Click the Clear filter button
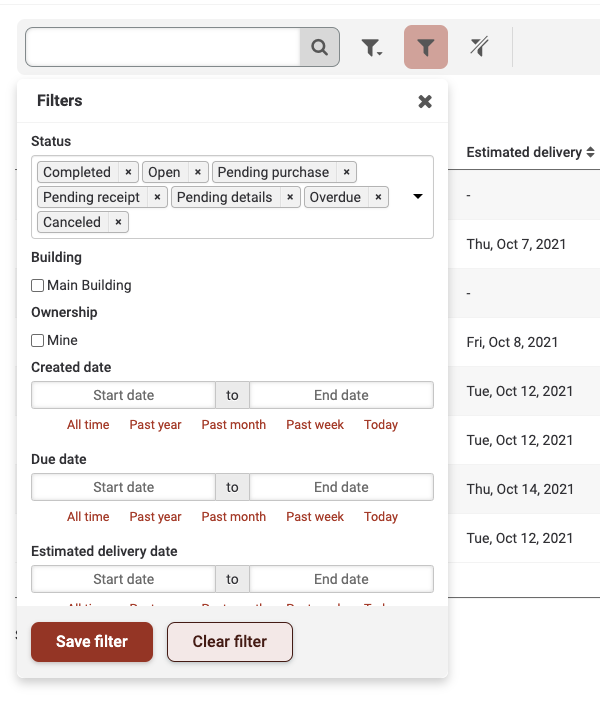Image resolution: width=600 pixels, height=728 pixels. click(230, 642)
